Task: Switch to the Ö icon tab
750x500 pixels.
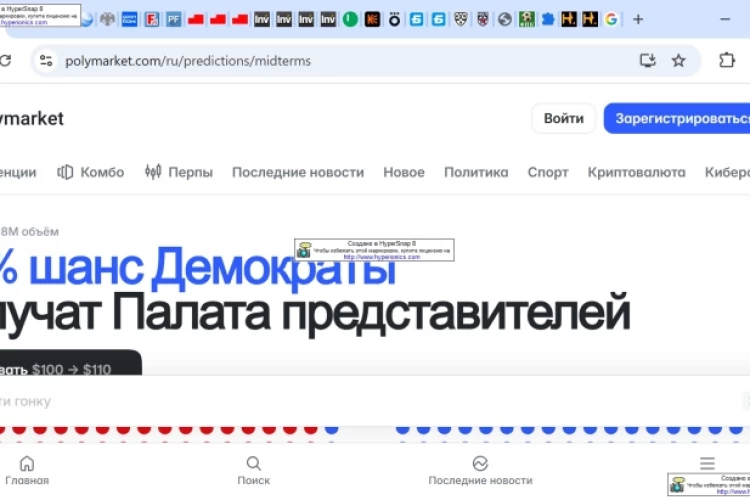Action: (x=394, y=20)
